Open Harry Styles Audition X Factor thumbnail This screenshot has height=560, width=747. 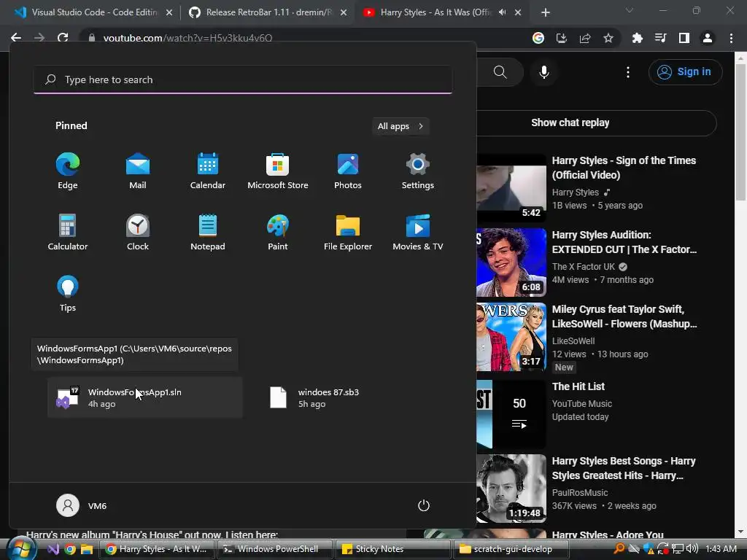click(x=511, y=262)
